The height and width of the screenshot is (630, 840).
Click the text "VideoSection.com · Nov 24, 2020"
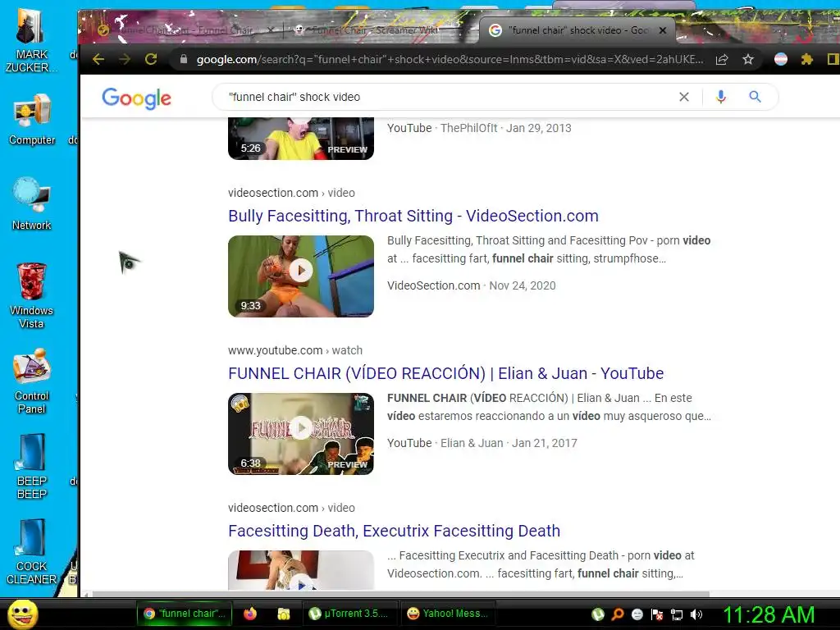472,285
